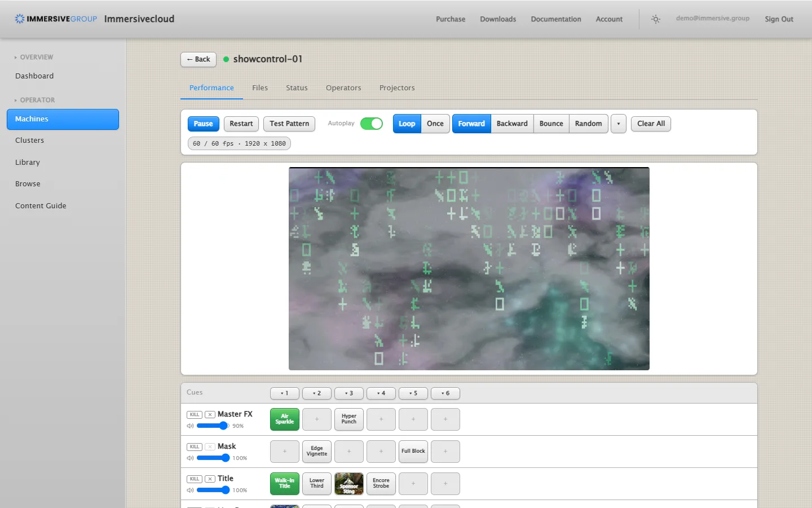812x508 pixels.
Task: Set playback direction to Random
Action: point(589,124)
